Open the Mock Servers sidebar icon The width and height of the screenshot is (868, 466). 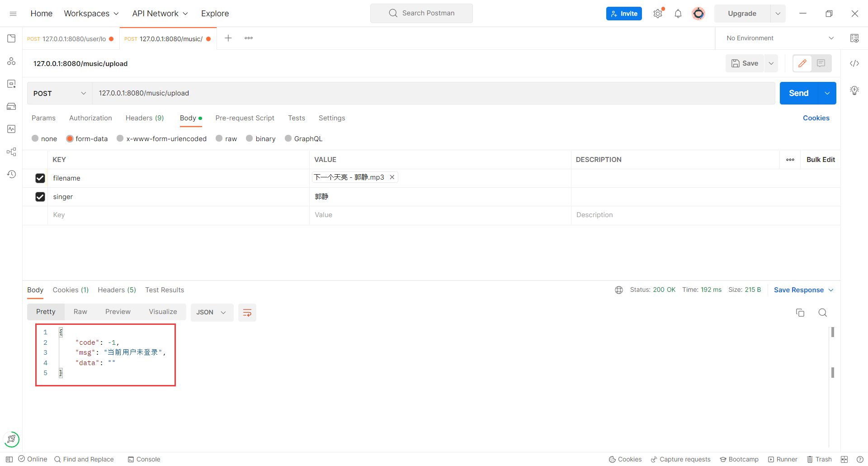click(11, 106)
